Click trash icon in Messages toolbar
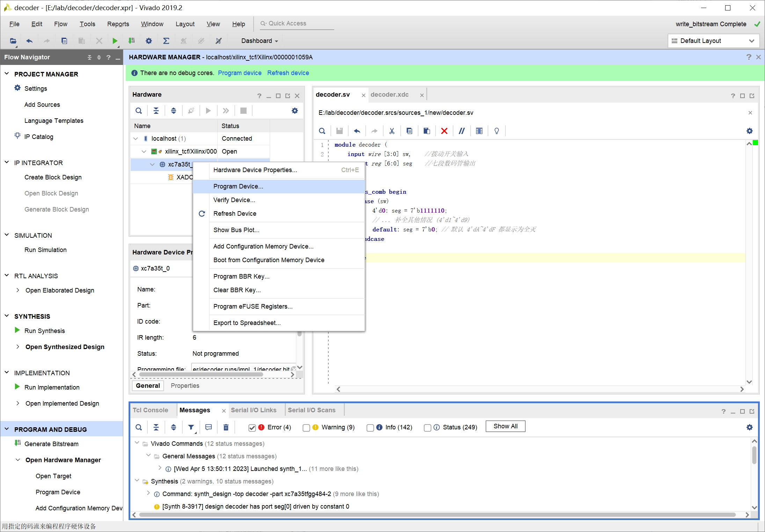The height and width of the screenshot is (532, 765). [226, 427]
